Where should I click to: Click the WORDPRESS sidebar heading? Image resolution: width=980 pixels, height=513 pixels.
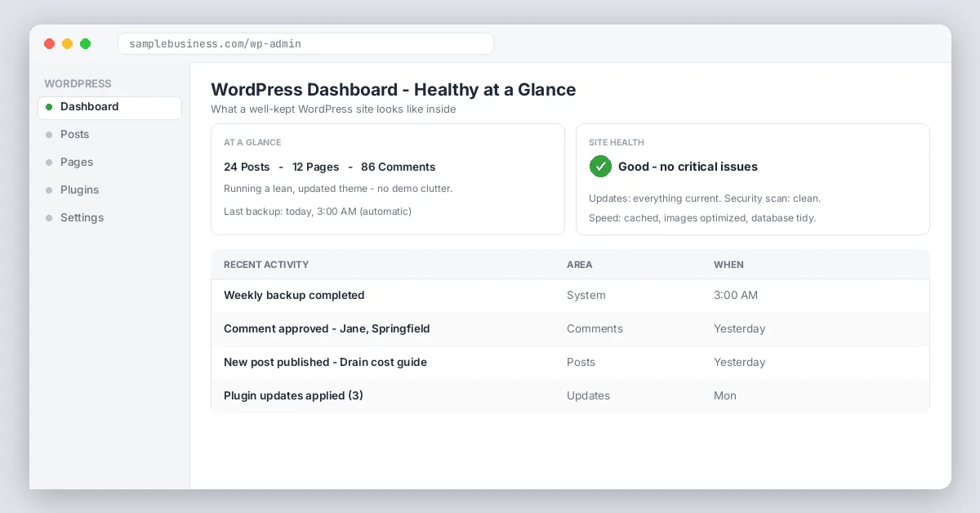[x=78, y=84]
